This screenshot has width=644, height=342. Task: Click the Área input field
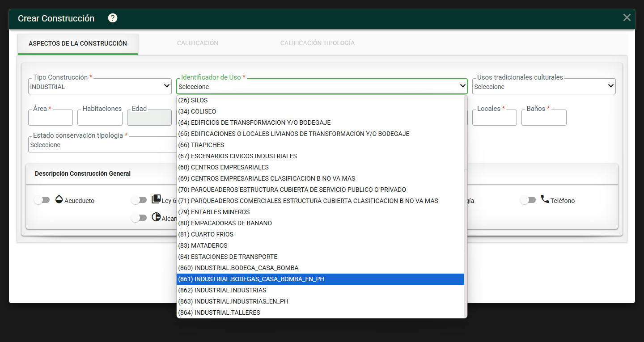[51, 118]
